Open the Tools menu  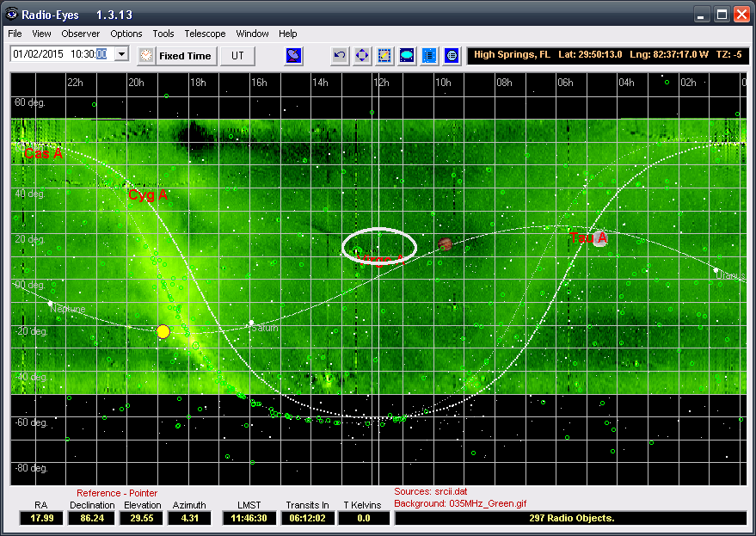pos(163,34)
